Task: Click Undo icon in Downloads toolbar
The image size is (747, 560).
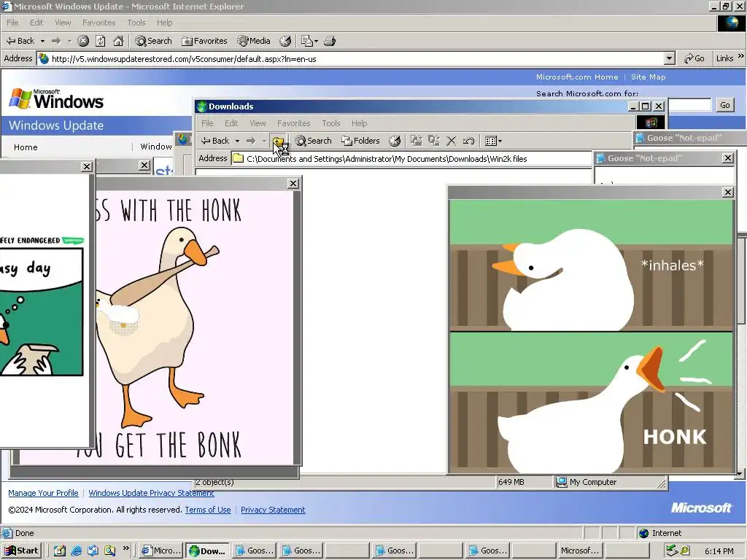Action: (x=469, y=141)
